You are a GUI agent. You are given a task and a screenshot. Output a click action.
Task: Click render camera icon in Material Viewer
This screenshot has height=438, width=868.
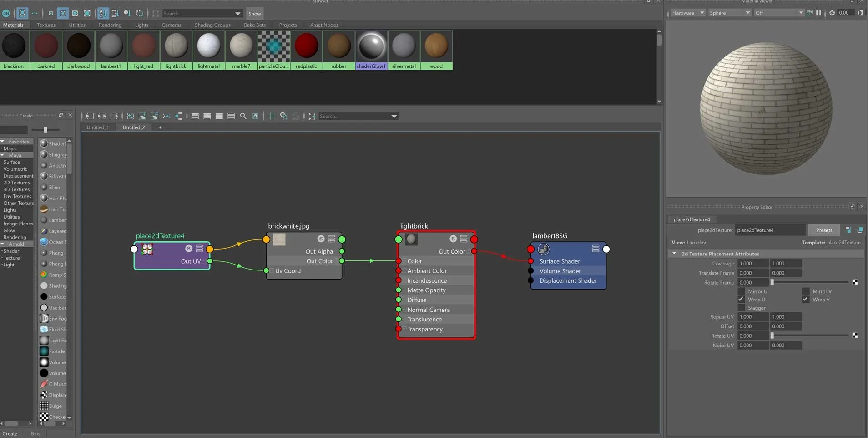[x=809, y=13]
